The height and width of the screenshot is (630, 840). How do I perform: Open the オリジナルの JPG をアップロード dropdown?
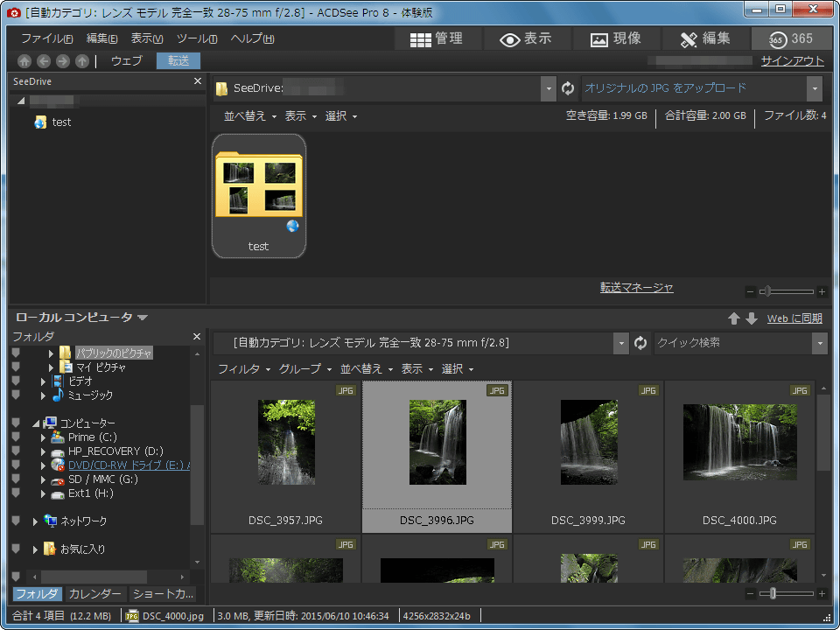tap(815, 88)
